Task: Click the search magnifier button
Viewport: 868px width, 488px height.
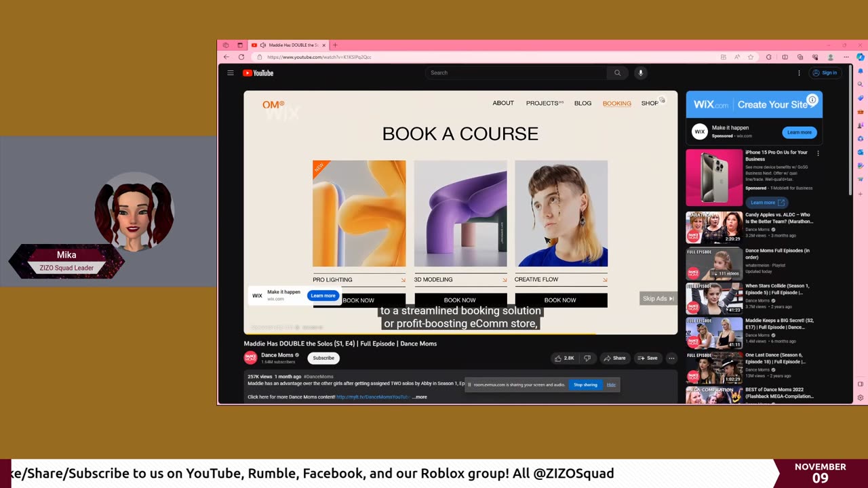Action: [x=617, y=73]
